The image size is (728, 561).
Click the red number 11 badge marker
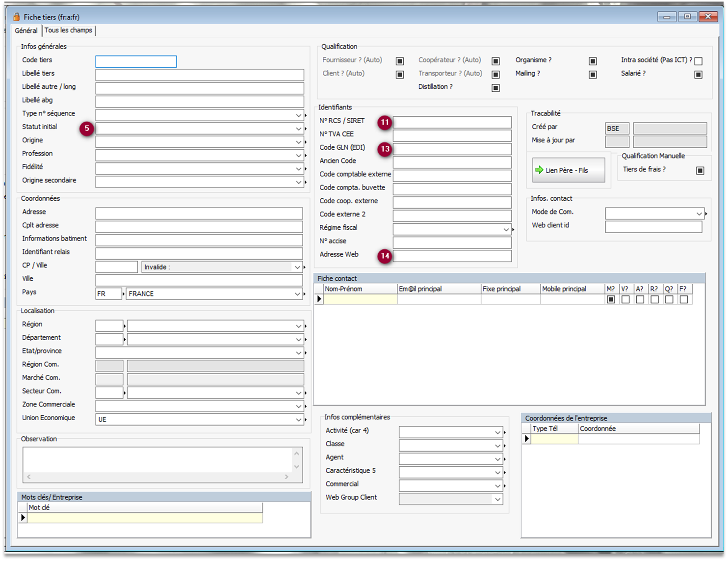pos(385,122)
